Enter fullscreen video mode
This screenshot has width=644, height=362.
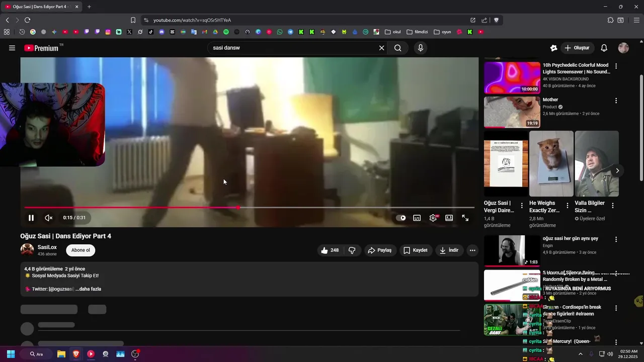point(465,218)
